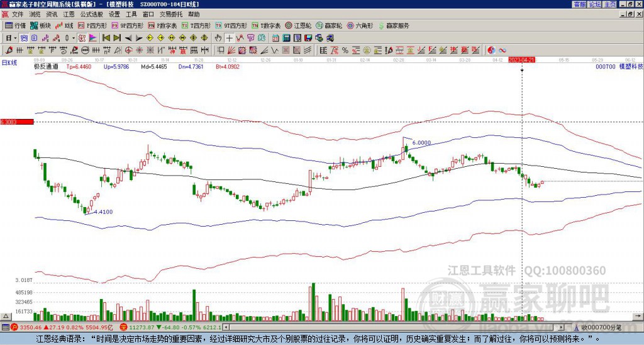The width and height of the screenshot is (644, 345).
Task: Open the 江恩 menu
Action: (69, 14)
